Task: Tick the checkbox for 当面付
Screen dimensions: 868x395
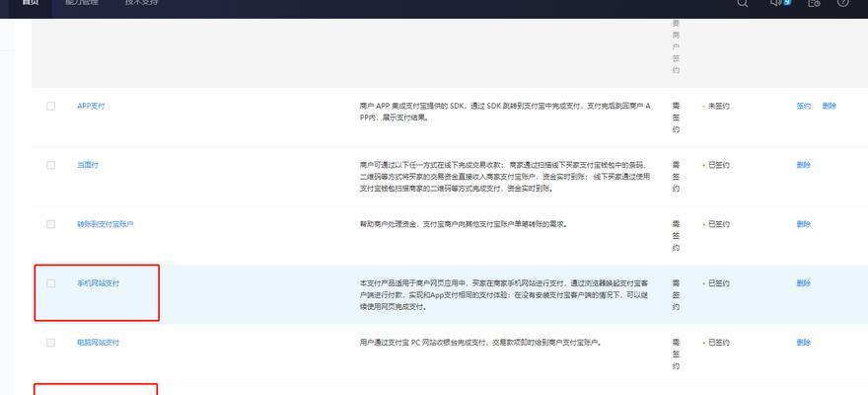Action: click(x=51, y=165)
